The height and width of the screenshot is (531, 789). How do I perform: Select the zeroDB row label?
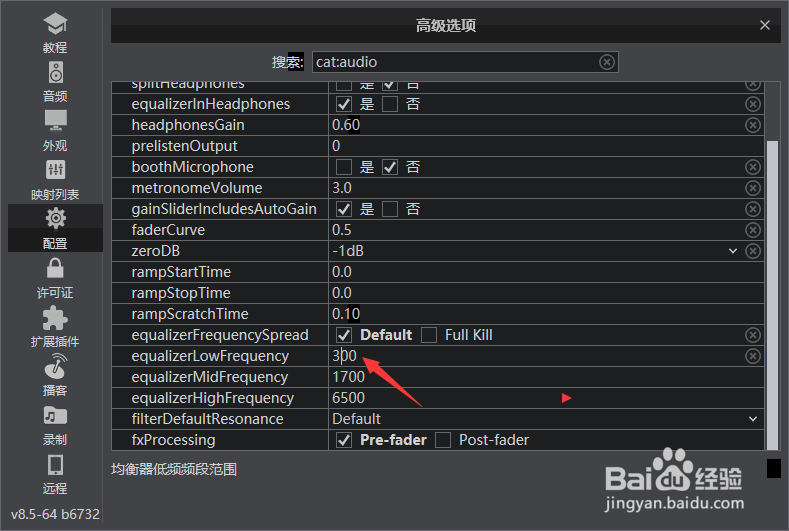pyautogui.click(x=156, y=251)
